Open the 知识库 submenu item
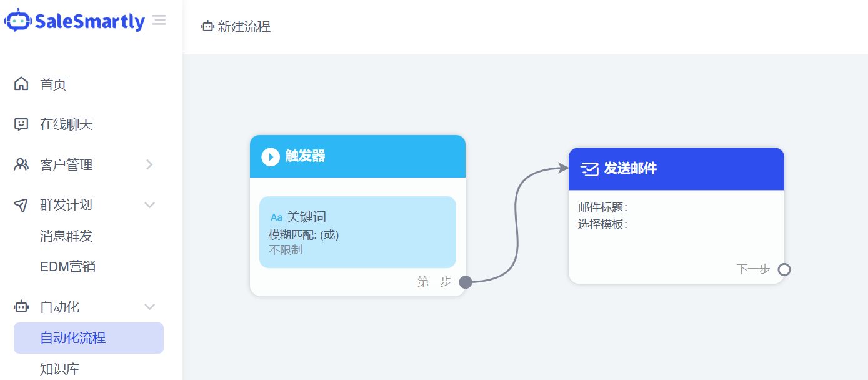Screen dimensions: 868x380 coord(60,369)
